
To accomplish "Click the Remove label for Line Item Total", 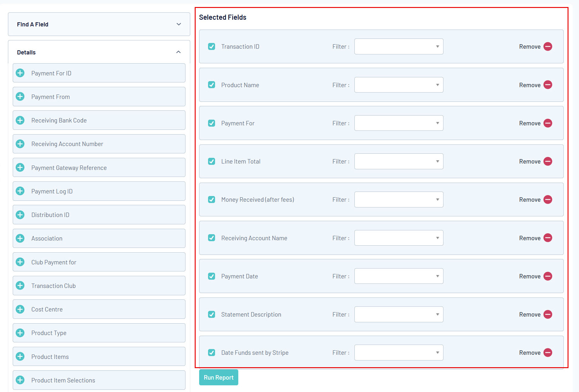I will pyautogui.click(x=530, y=161).
